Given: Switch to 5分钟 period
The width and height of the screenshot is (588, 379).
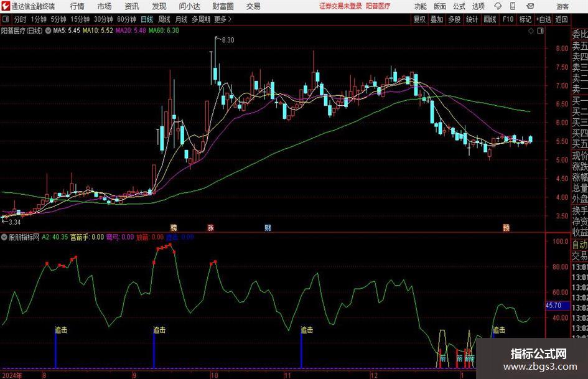Looking at the screenshot, I should 58,19.
